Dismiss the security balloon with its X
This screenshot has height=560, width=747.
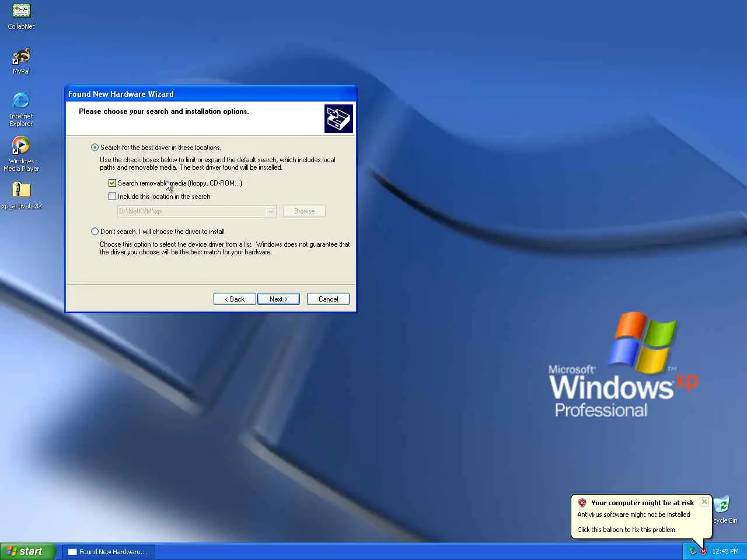click(704, 502)
